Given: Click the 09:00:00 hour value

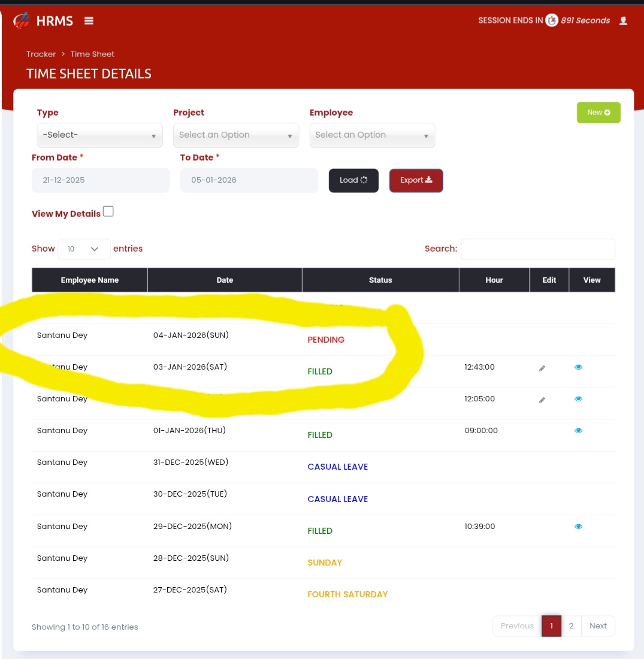Looking at the screenshot, I should coord(481,430).
